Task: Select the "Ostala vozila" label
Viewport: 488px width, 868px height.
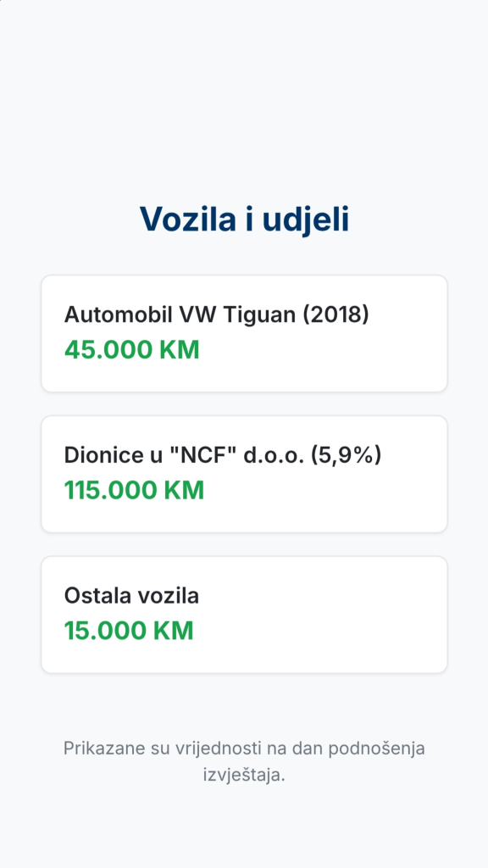Action: 131,596
